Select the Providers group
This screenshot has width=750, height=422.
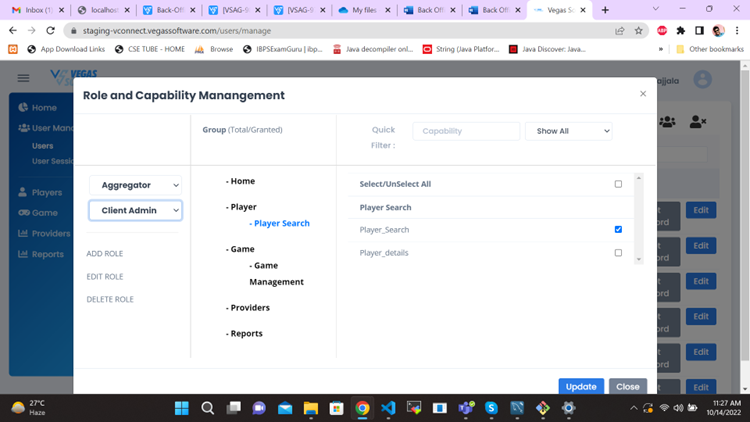pos(248,308)
